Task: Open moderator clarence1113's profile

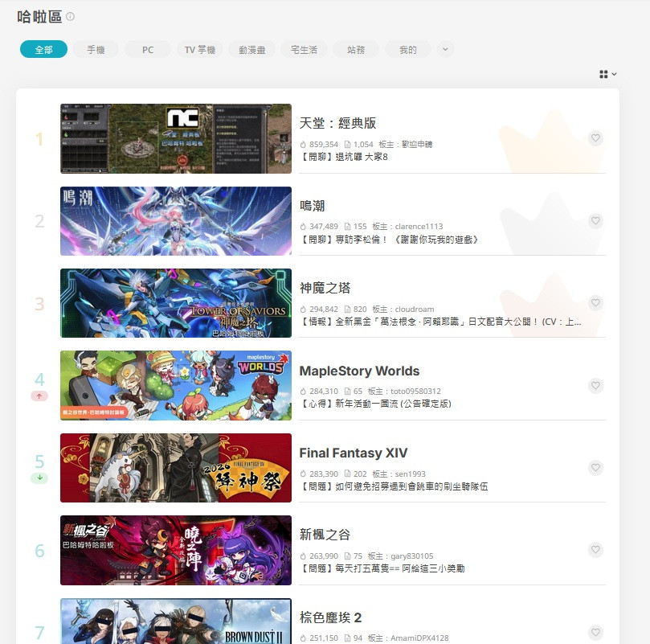Action: pyautogui.click(x=419, y=227)
